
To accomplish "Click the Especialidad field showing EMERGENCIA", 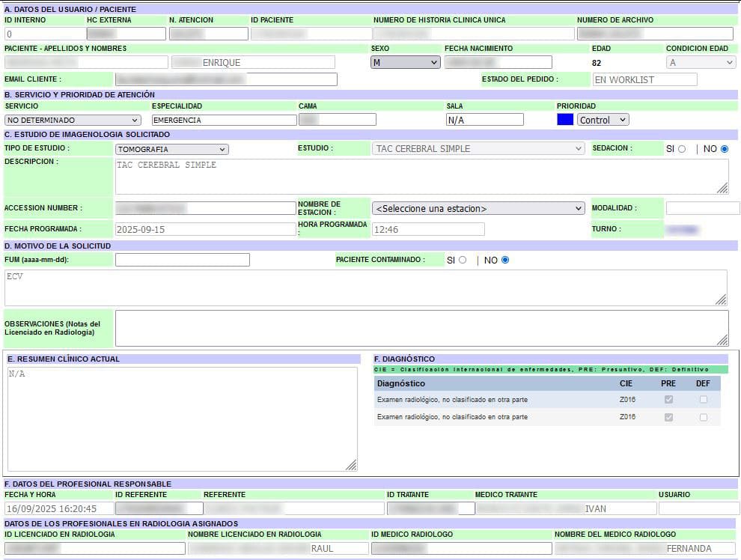I will pos(224,120).
